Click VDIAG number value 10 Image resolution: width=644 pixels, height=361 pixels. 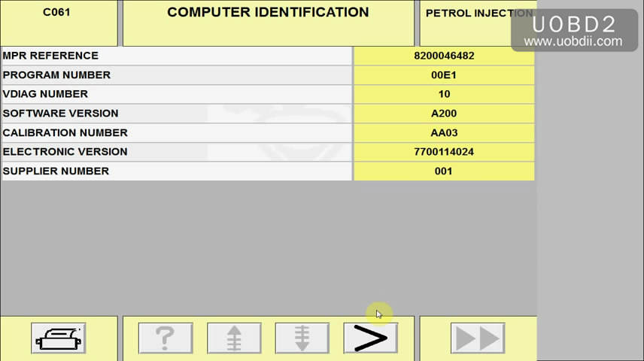444,94
